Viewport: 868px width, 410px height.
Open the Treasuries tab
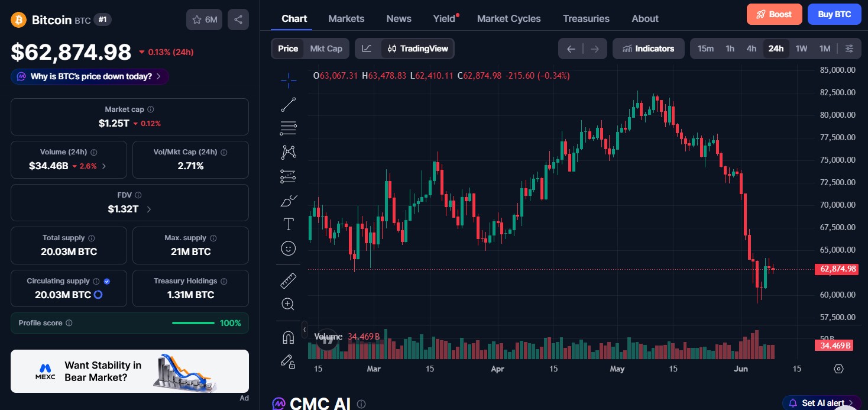(x=586, y=18)
